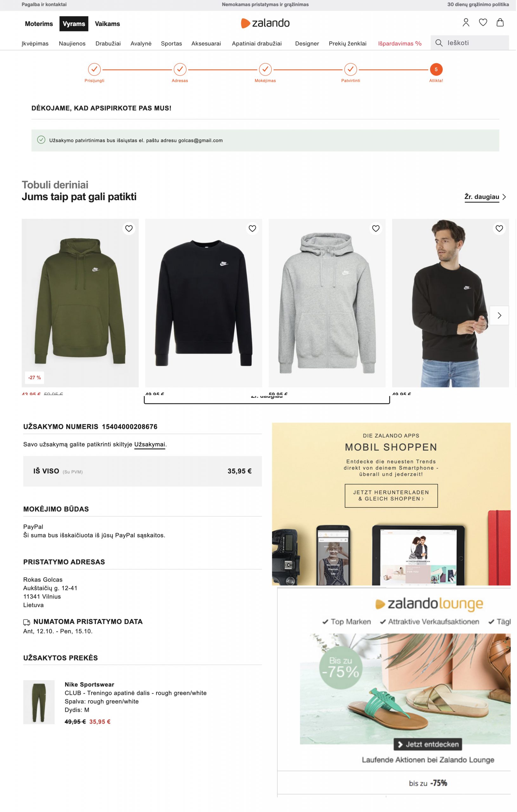Screen dimensions: 517x812
Task: Favorite the black Nike sweatshirt
Action: coord(253,229)
